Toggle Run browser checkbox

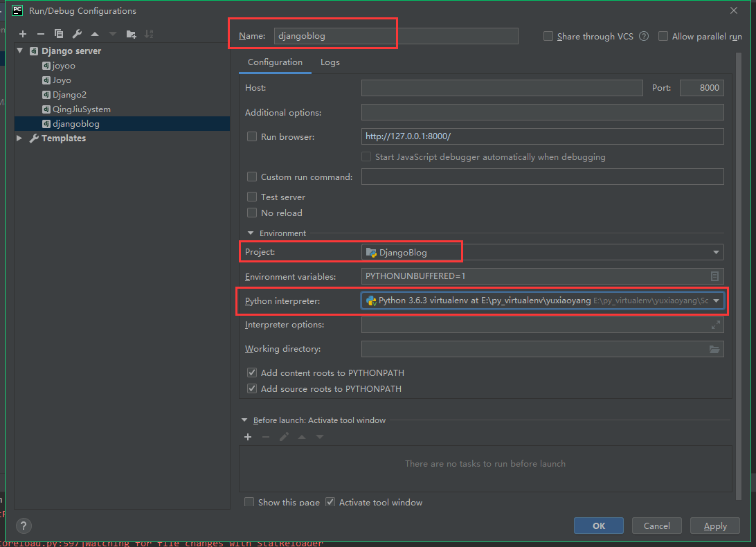[x=252, y=136]
